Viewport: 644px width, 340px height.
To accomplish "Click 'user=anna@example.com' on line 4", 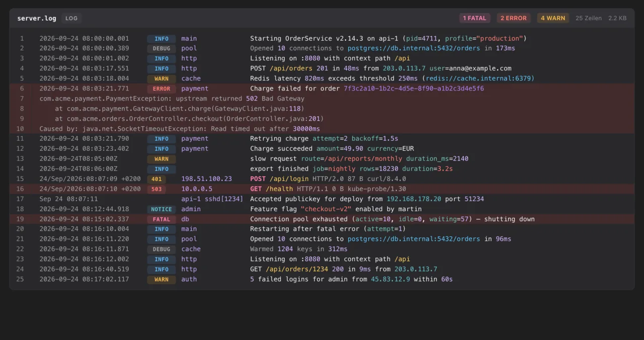I will 470,68.
